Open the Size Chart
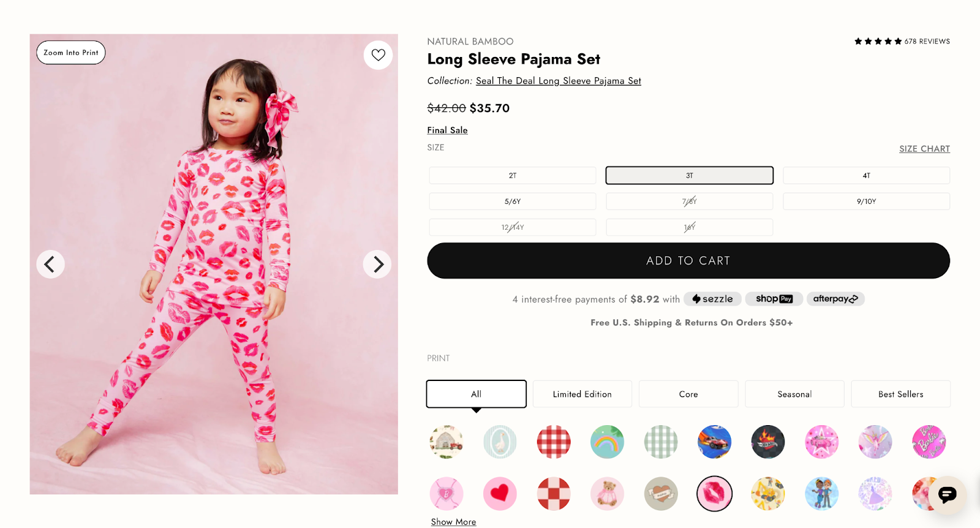Image resolution: width=980 pixels, height=528 pixels. tap(924, 149)
